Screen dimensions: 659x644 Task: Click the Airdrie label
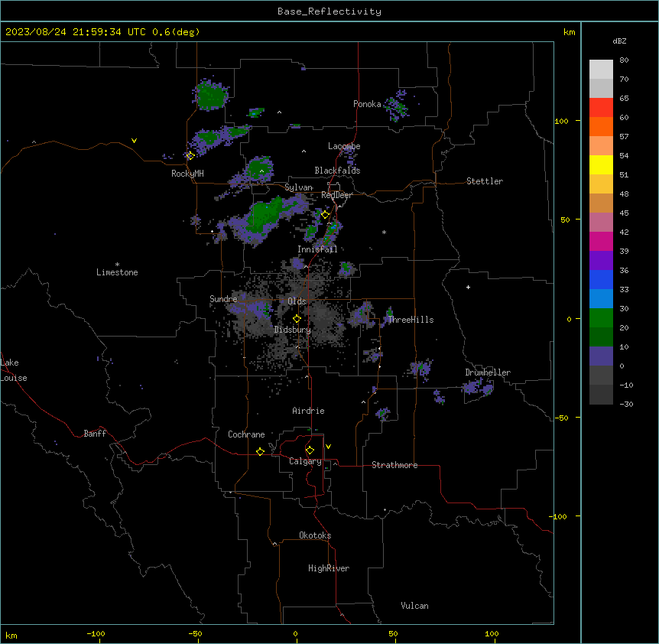point(308,411)
